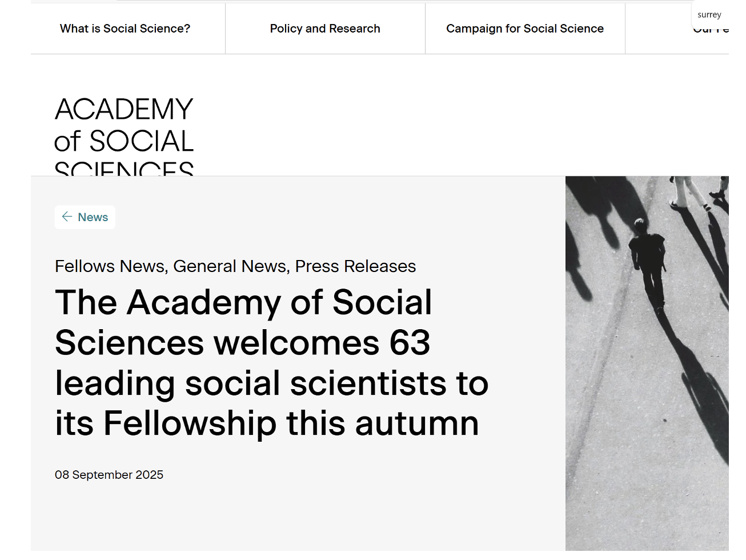Open the Campaign for Social Science menu
This screenshot has height=560, width=746.
coord(525,29)
